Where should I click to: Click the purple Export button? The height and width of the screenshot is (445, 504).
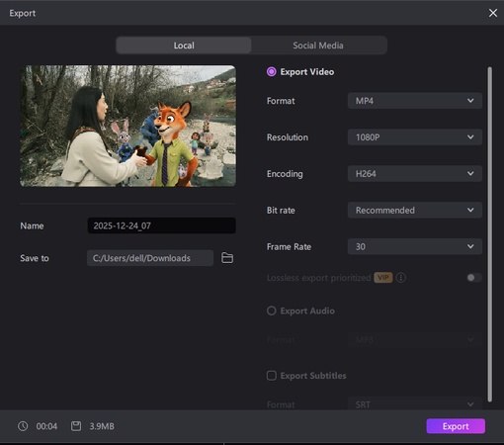[456, 426]
